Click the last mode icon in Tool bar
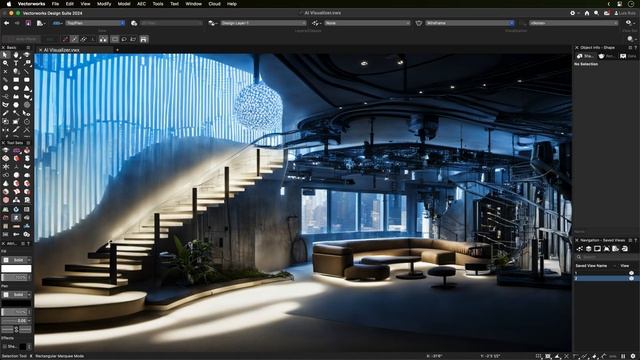640x360 pixels. tap(143, 39)
